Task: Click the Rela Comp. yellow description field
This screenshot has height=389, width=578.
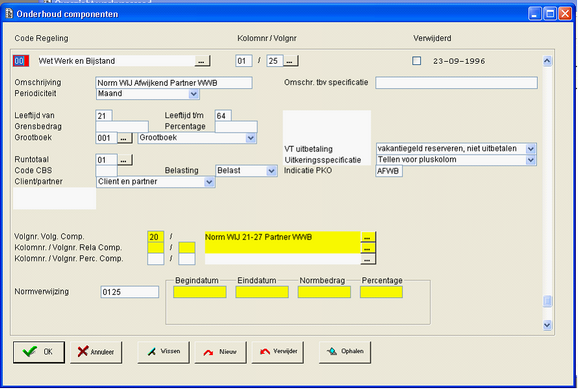Action: (282, 248)
